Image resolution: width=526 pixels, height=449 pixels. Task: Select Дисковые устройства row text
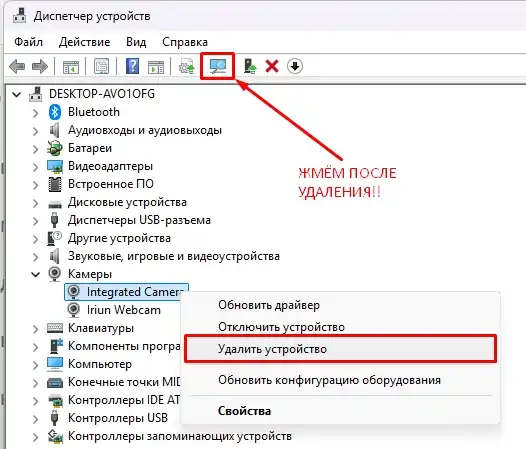[127, 202]
